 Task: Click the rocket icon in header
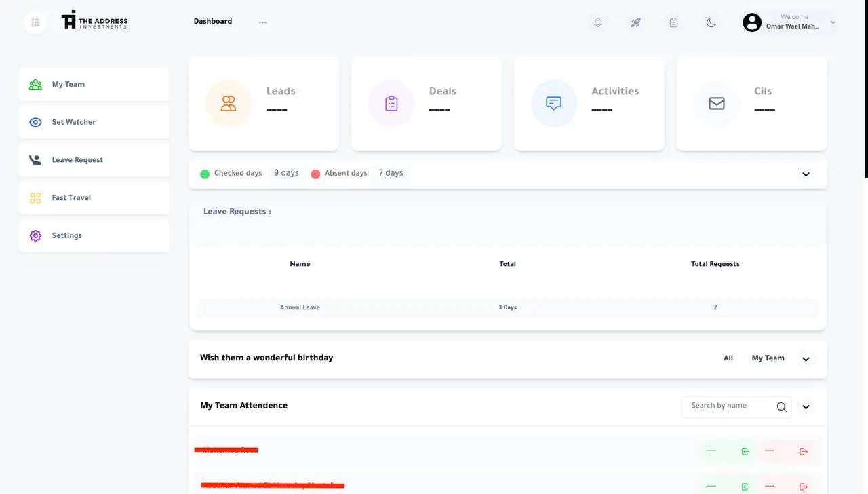coord(635,22)
